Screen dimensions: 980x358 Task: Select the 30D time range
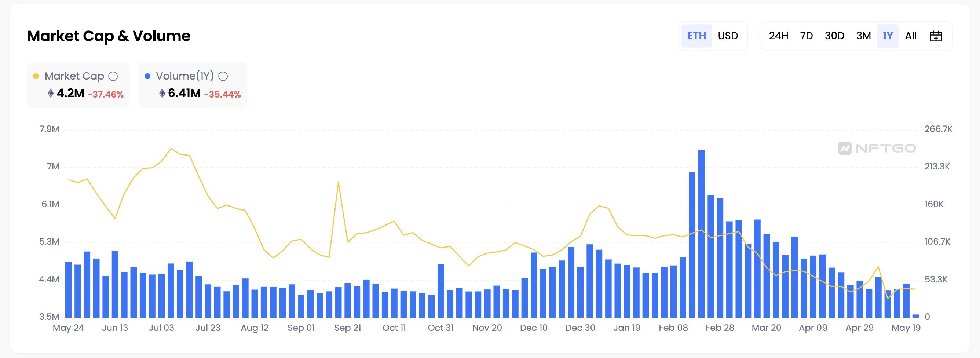point(834,36)
